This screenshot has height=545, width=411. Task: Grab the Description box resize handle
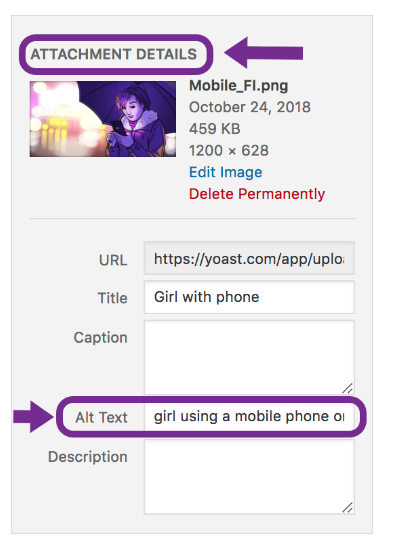click(347, 507)
